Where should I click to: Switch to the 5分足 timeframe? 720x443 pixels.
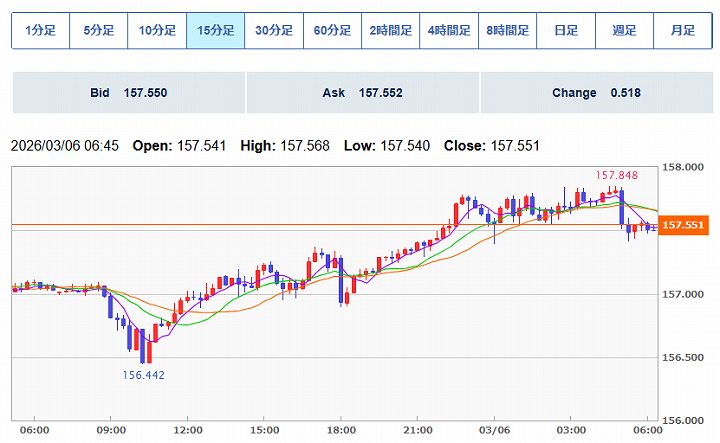(99, 31)
